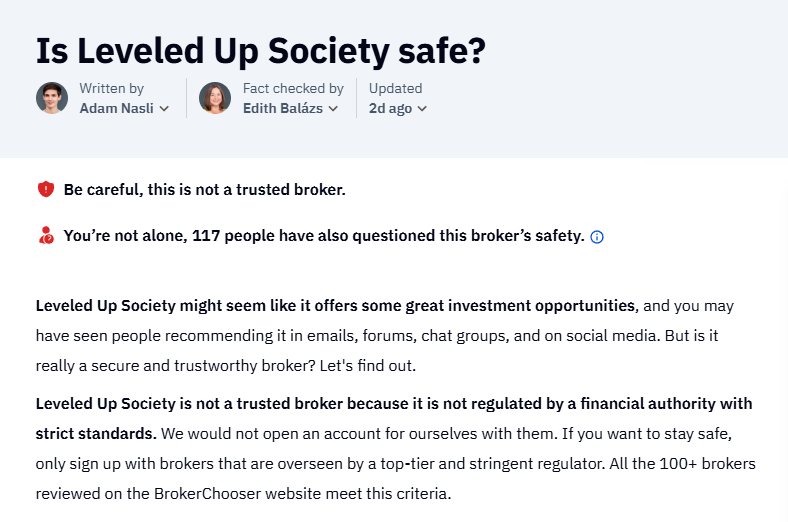Screen dimensions: 788x522
Task: Click the blue info icon after safety statement
Action: [x=597, y=237]
